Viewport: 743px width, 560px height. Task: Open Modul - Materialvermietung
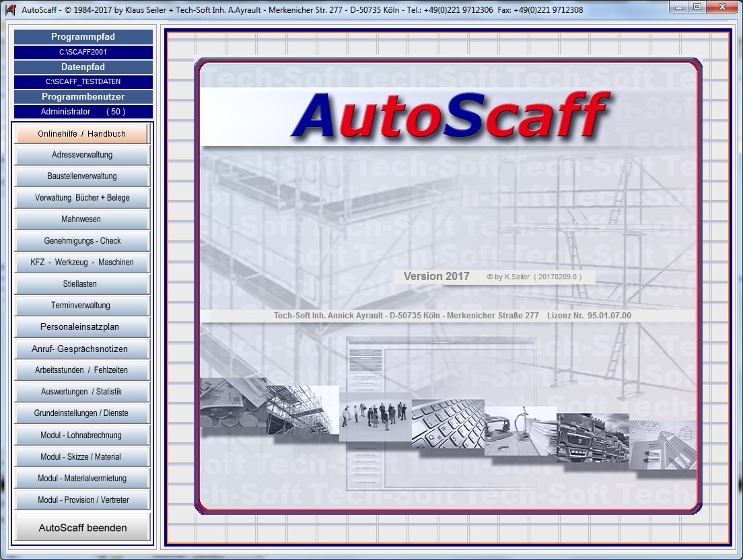click(82, 478)
